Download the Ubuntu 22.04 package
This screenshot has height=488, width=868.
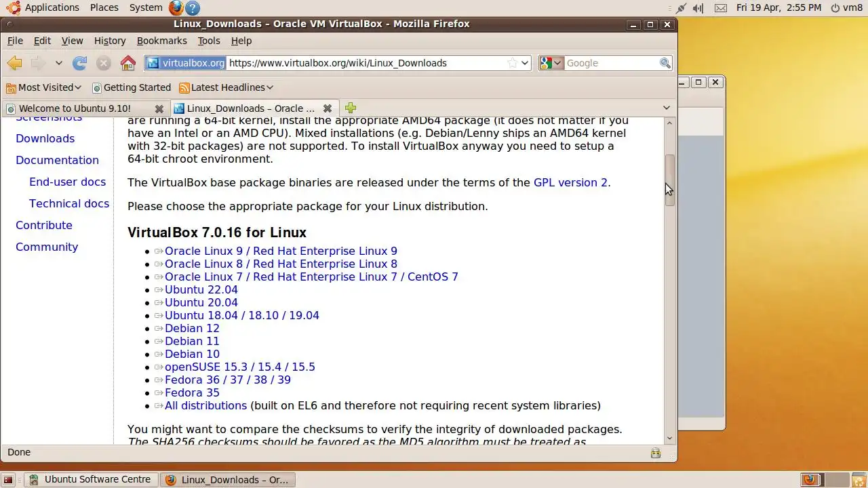(201, 289)
